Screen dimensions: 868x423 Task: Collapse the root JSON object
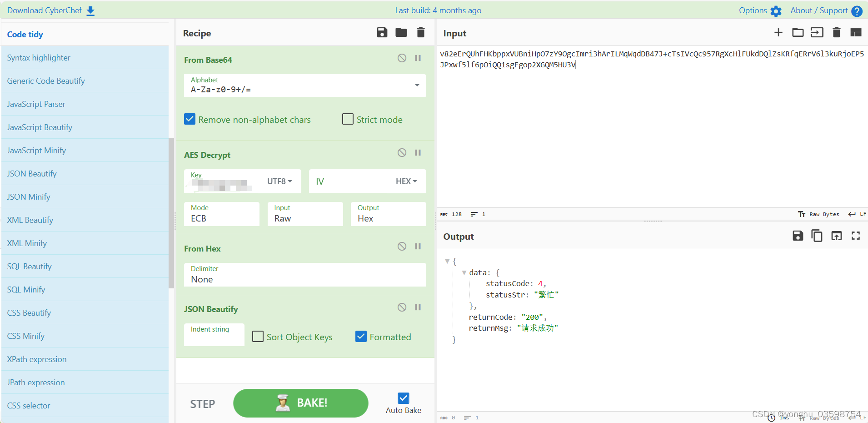(447, 262)
